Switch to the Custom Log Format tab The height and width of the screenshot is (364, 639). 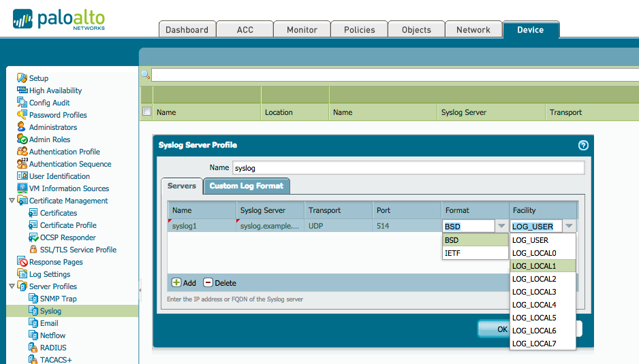tap(247, 186)
